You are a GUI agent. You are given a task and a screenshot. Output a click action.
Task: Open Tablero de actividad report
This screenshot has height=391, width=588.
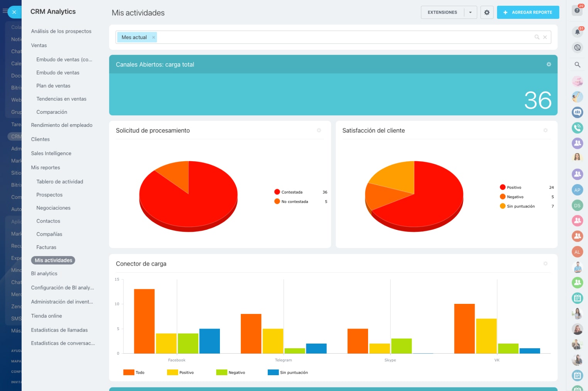pyautogui.click(x=60, y=182)
